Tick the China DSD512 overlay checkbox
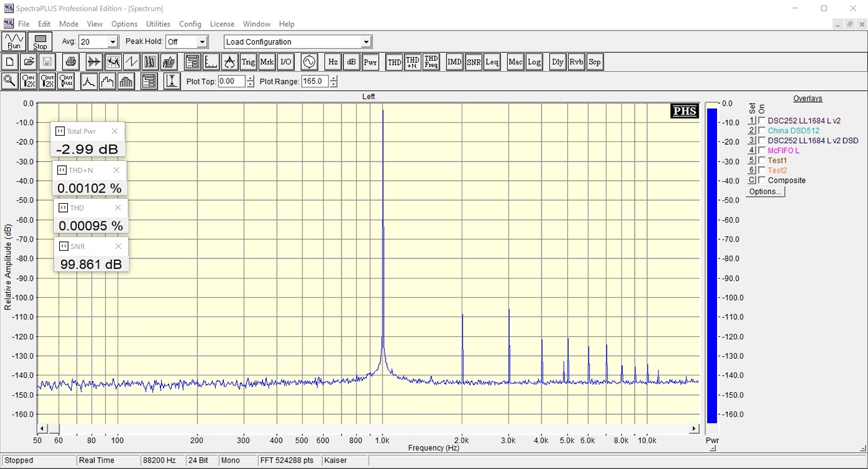The image size is (868, 469). tap(762, 131)
